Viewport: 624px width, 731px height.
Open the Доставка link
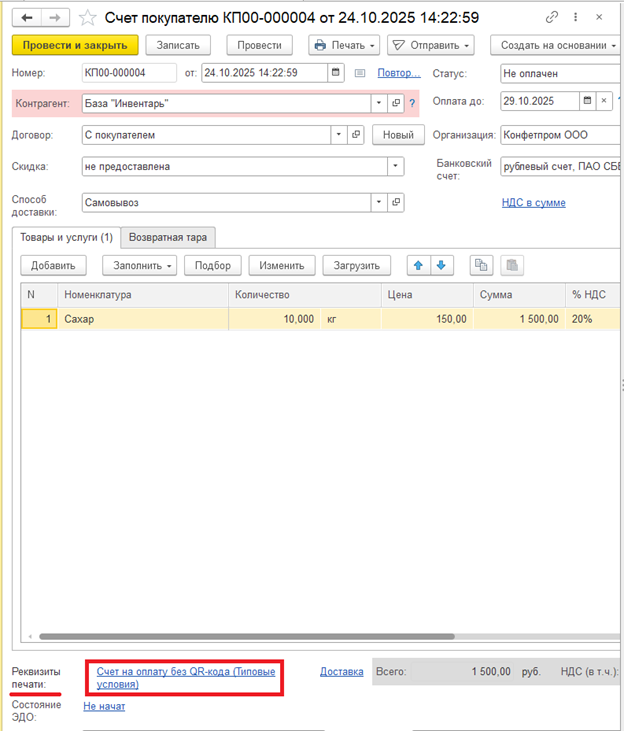pyautogui.click(x=341, y=671)
